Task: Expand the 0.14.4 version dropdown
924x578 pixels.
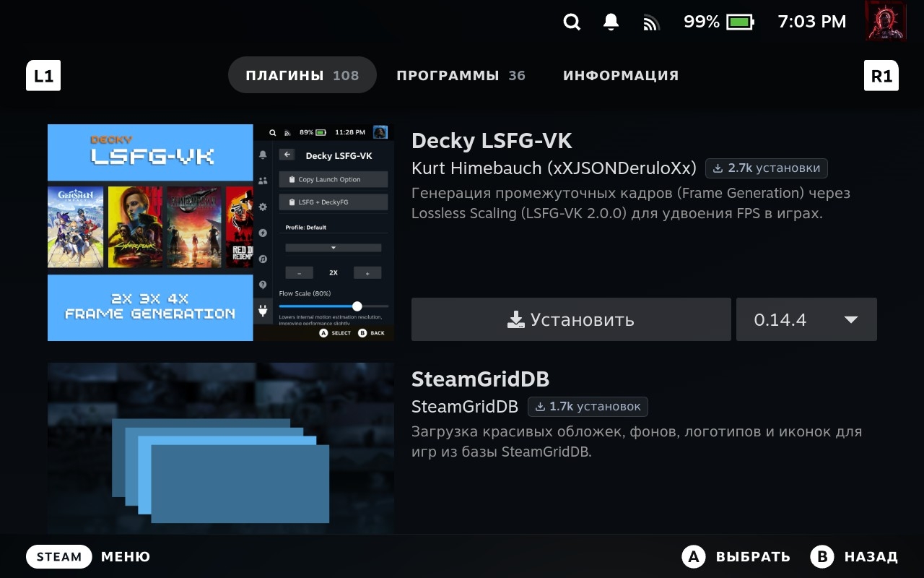Action: pos(806,319)
